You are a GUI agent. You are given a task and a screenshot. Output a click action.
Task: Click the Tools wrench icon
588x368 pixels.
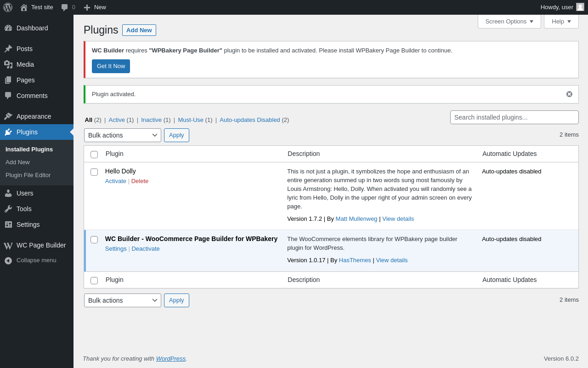(8, 209)
